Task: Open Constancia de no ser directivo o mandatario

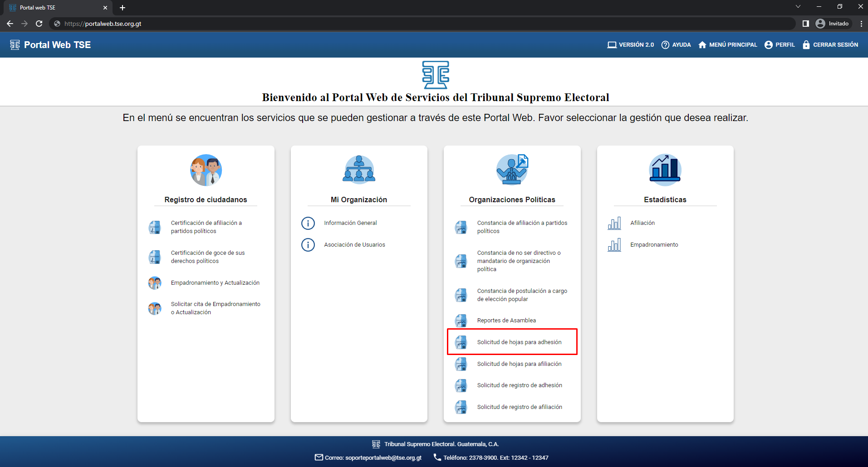Action: [519, 261]
